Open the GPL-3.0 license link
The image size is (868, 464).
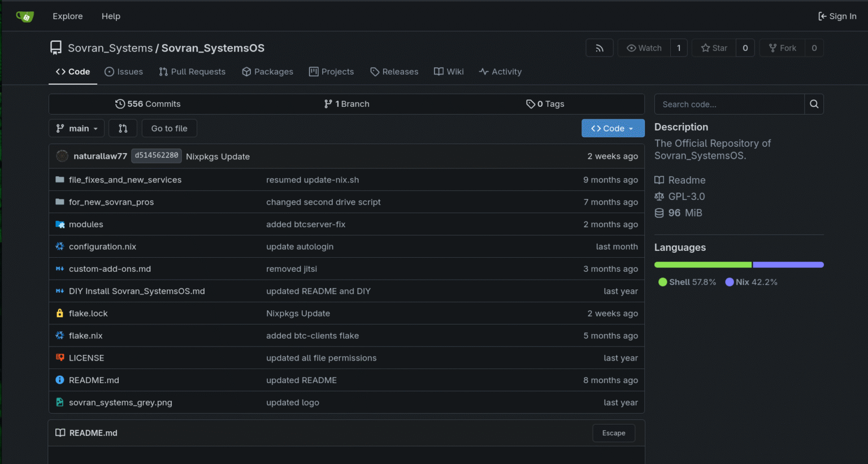(x=680, y=197)
